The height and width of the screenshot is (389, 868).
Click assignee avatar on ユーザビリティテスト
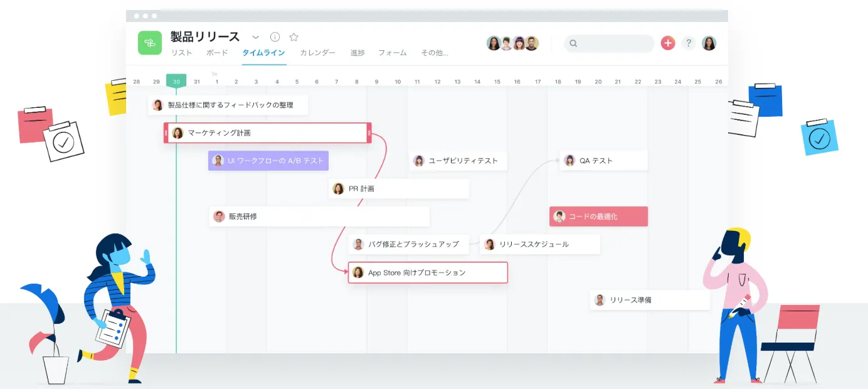pos(419,161)
